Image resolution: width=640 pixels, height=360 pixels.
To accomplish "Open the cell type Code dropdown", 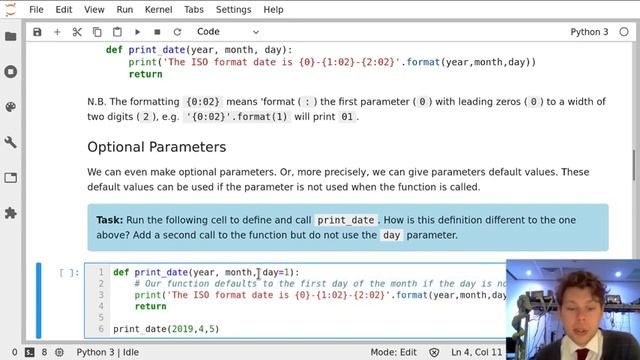I will point(228,32).
